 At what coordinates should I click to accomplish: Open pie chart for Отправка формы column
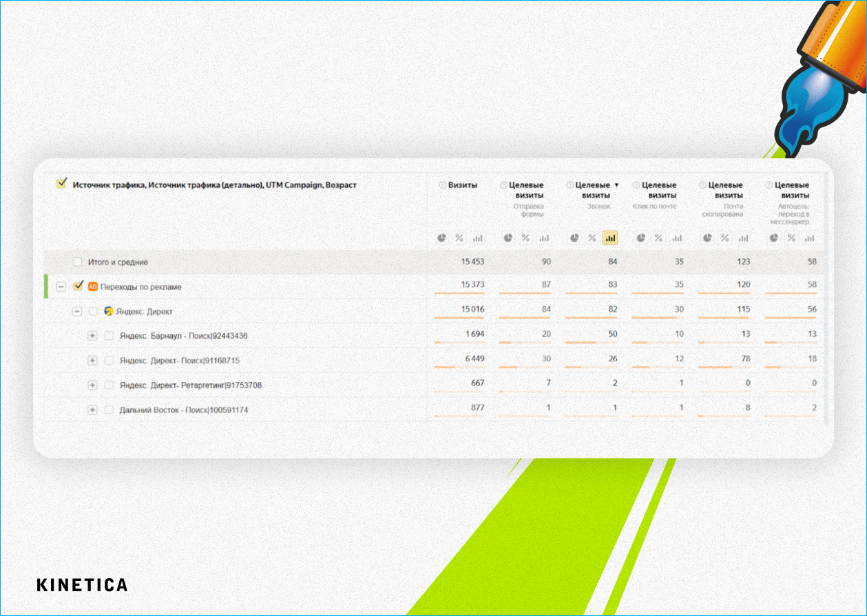pos(508,238)
